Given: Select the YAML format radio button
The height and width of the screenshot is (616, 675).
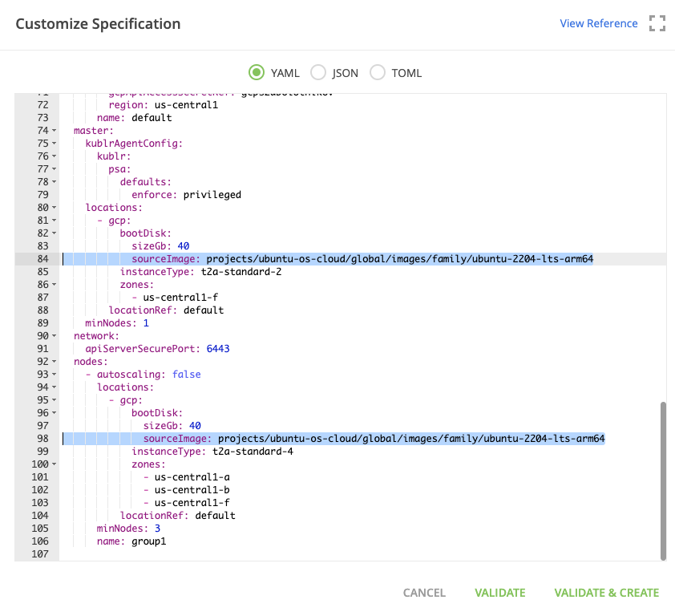Looking at the screenshot, I should [x=257, y=72].
